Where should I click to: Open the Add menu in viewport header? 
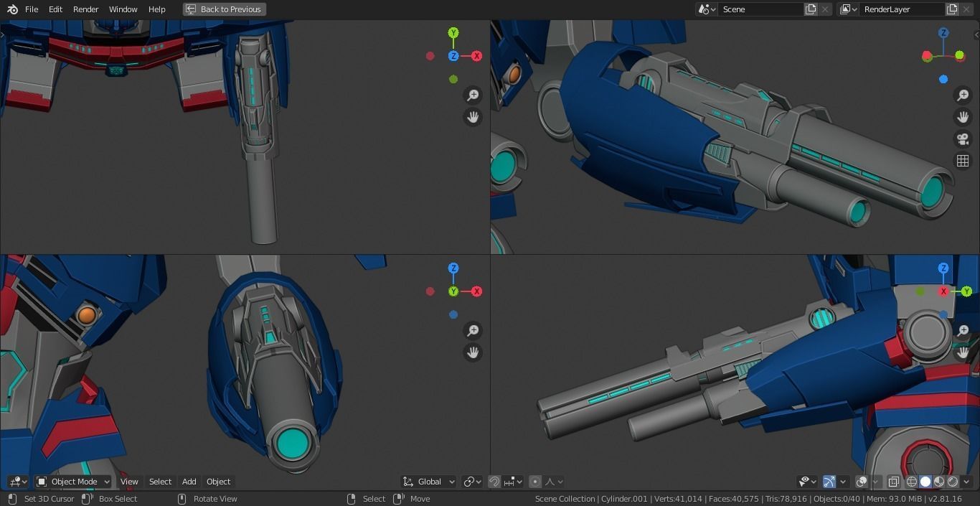click(x=189, y=482)
